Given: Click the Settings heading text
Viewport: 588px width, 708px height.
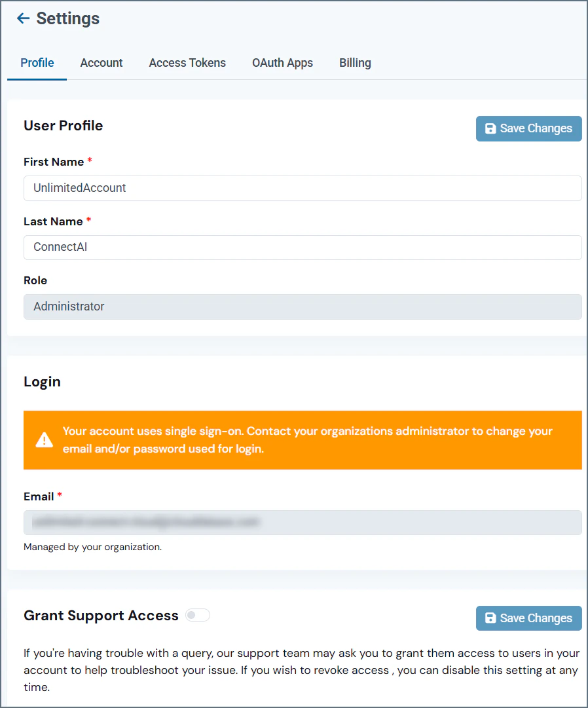Looking at the screenshot, I should pos(68,18).
